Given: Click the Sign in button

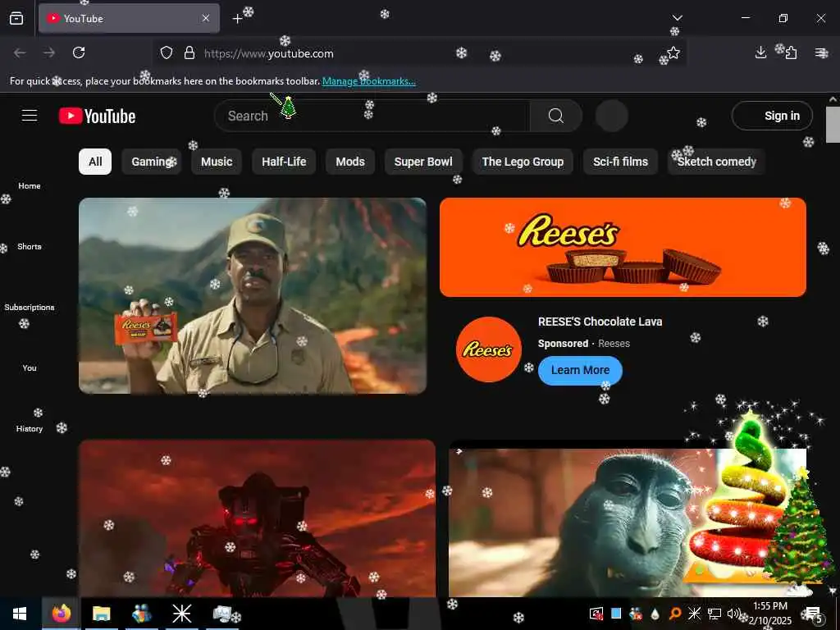Looking at the screenshot, I should point(772,116).
